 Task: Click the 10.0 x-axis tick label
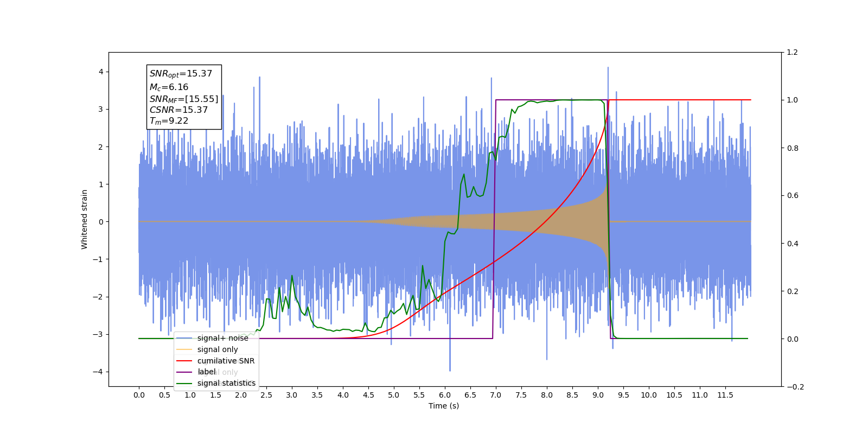tap(649, 395)
